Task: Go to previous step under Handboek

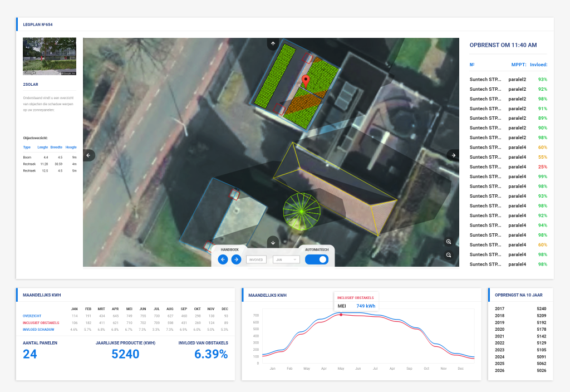Action: point(223,259)
